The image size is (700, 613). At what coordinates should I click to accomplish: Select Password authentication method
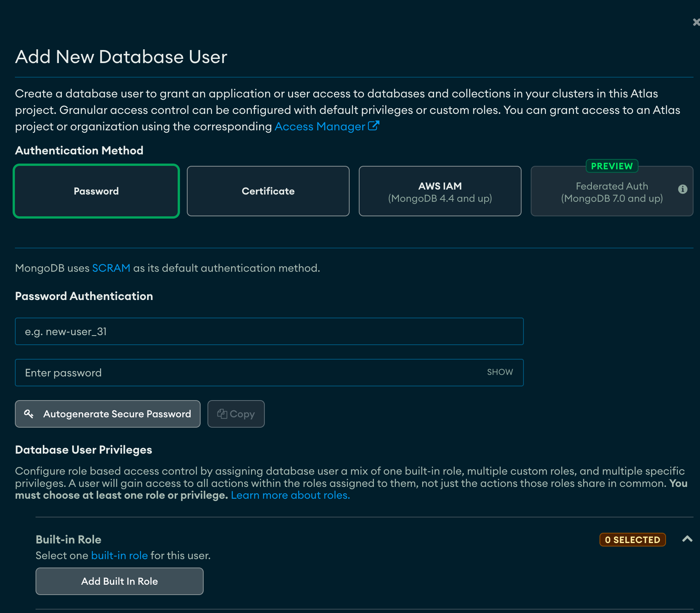(96, 191)
